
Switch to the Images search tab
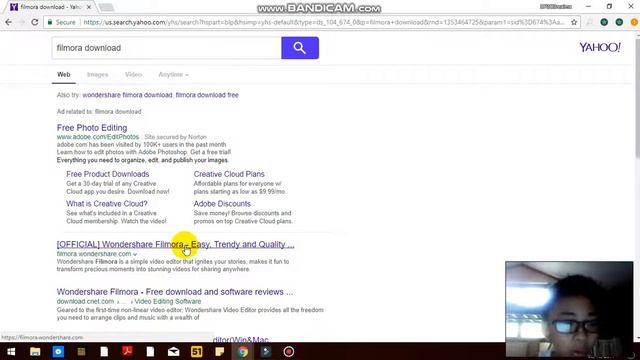[x=98, y=75]
